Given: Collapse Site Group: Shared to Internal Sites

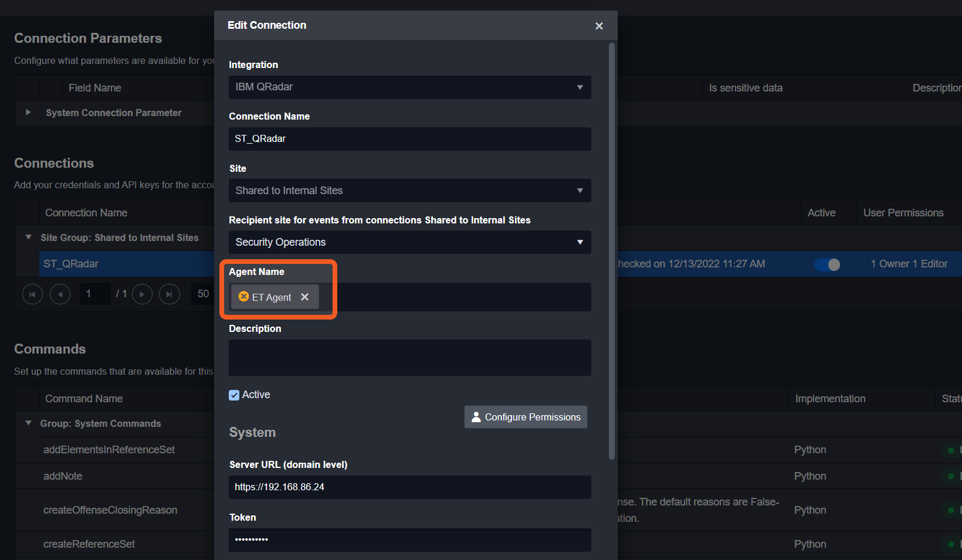Looking at the screenshot, I should (28, 237).
